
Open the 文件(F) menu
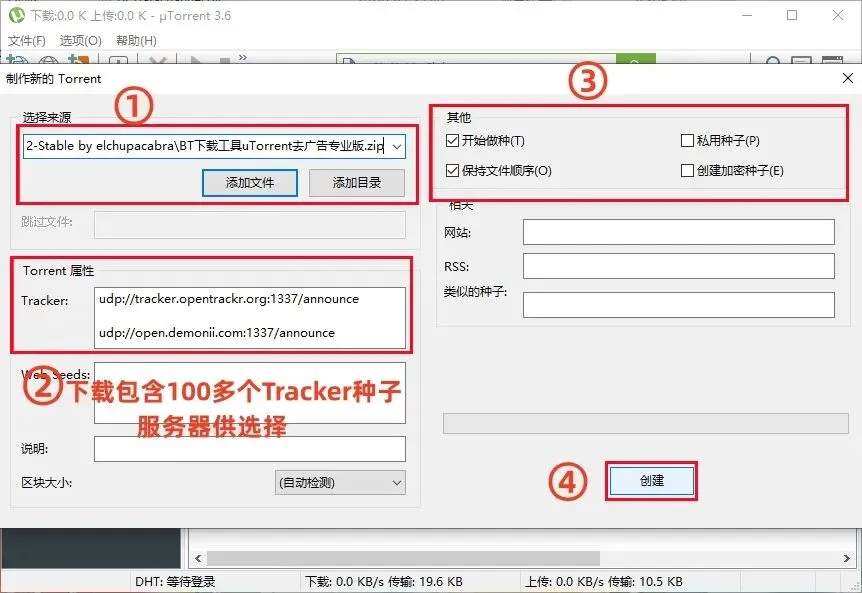pos(26,41)
